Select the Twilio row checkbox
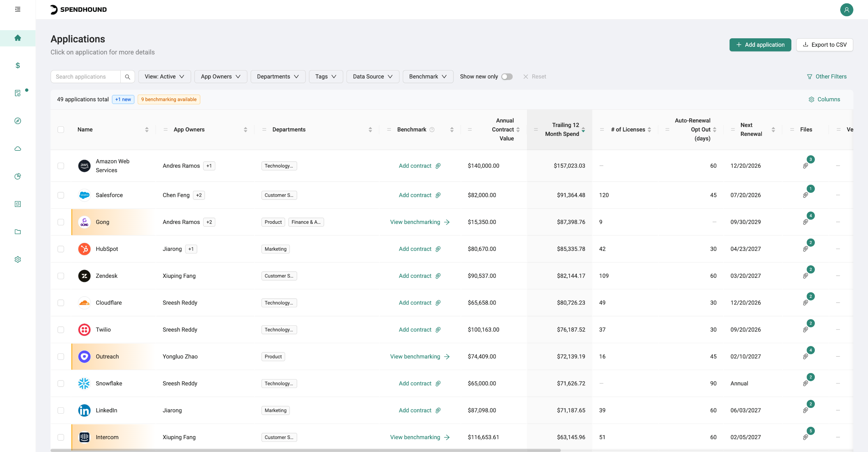The height and width of the screenshot is (452, 868). point(61,330)
